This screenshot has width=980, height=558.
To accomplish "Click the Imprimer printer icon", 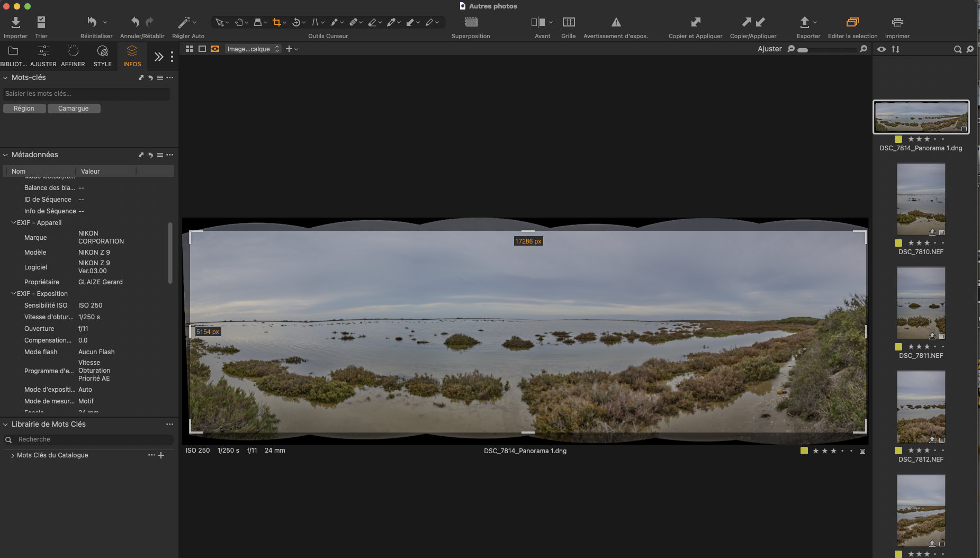I will click(x=897, y=22).
